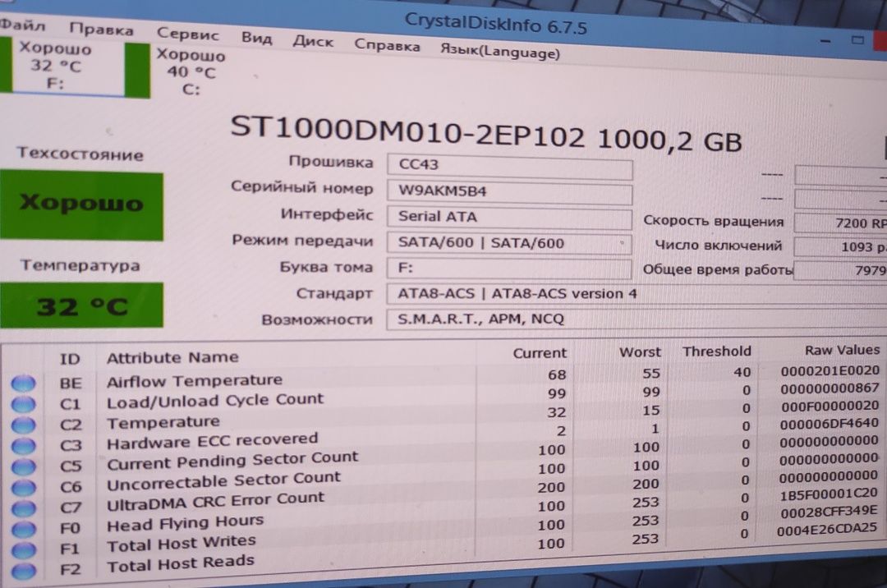Screen dimensions: 887x588
Task: Click the Техсостояние label
Action: [80, 154]
